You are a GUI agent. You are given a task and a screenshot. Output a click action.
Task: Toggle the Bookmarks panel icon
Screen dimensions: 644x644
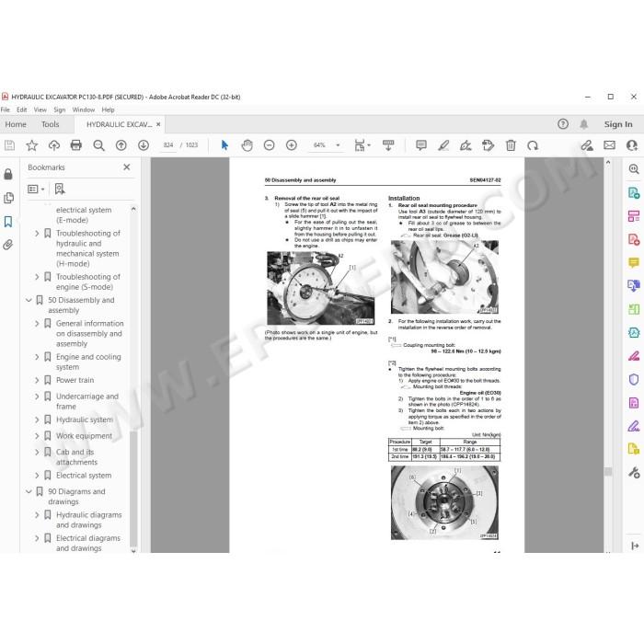pos(8,222)
